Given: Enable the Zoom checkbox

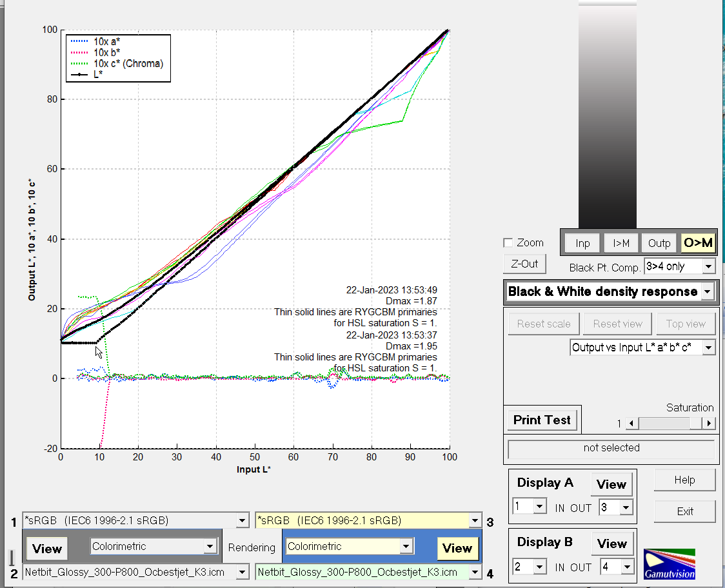Looking at the screenshot, I should 508,243.
